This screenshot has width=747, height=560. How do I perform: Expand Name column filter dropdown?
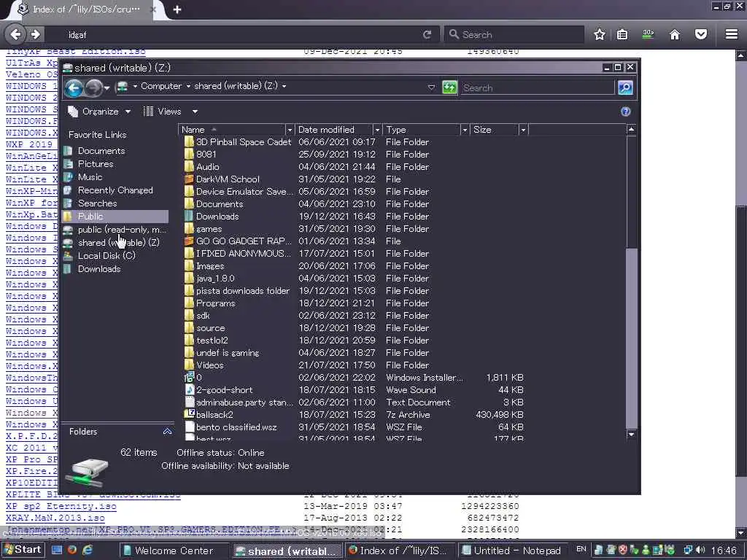tap(289, 130)
